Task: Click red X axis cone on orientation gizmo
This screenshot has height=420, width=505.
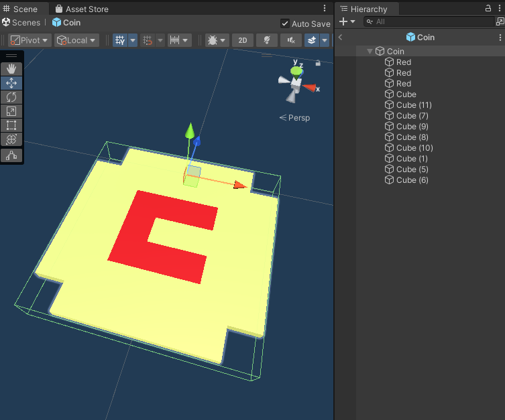Action: point(310,88)
